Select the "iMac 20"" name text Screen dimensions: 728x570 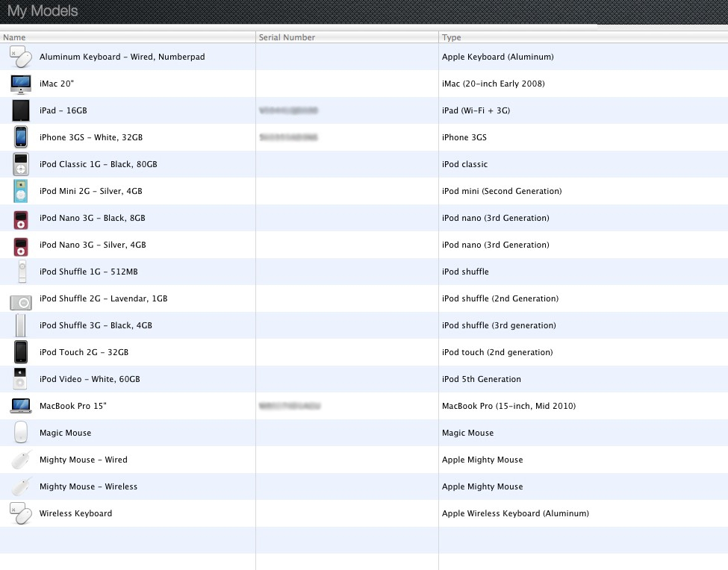pyautogui.click(x=57, y=84)
